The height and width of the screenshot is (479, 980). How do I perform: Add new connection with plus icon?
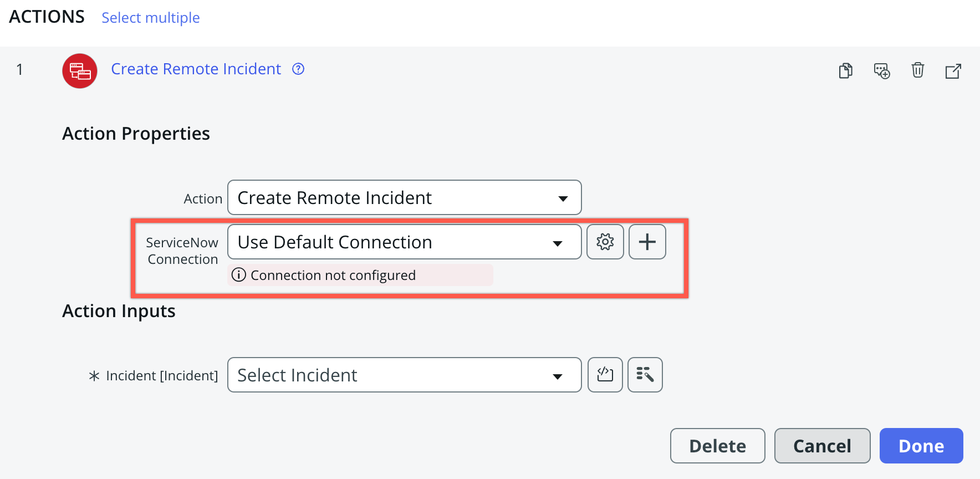pos(647,242)
